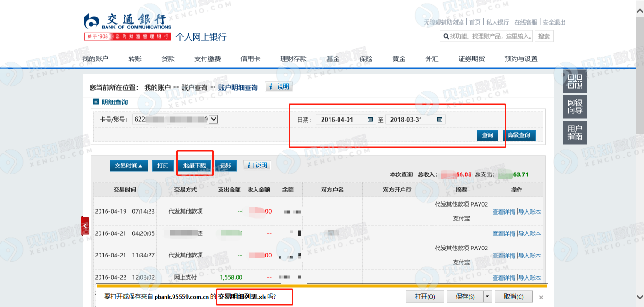Toggle sort order with 交易时间 button

(129, 166)
